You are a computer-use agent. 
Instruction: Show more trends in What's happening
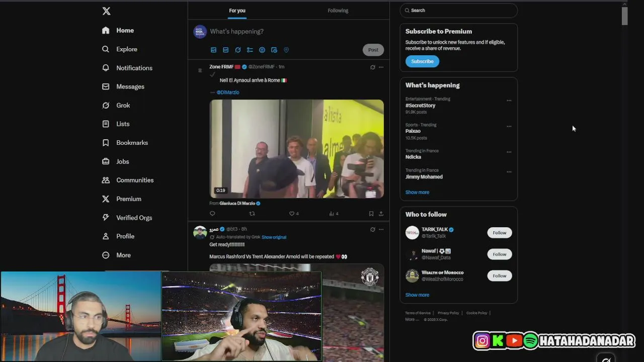(x=418, y=193)
